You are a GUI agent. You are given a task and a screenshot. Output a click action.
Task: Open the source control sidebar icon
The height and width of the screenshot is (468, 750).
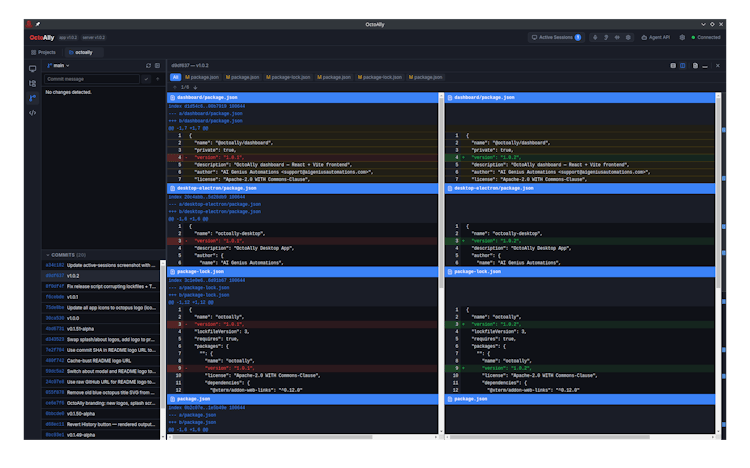32,98
